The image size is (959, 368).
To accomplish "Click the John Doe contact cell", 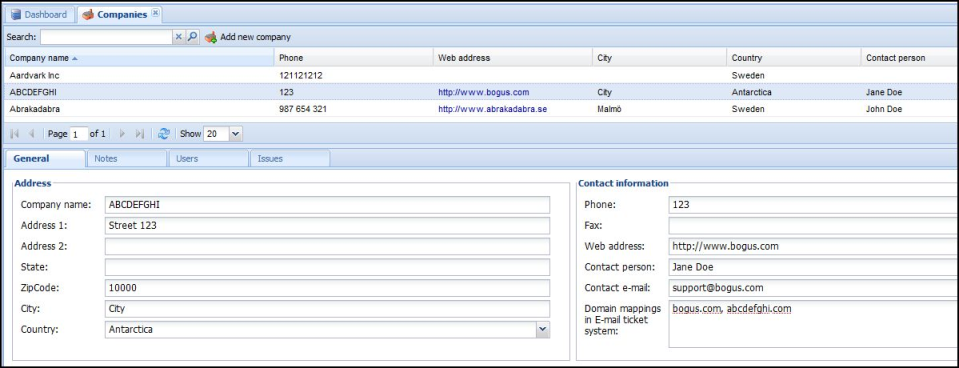I will coord(884,109).
